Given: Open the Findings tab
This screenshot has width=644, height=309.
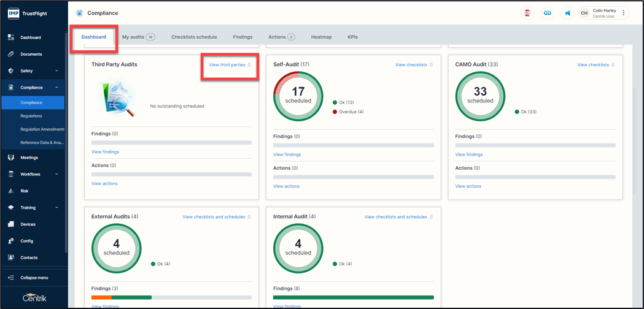Looking at the screenshot, I should [x=242, y=37].
